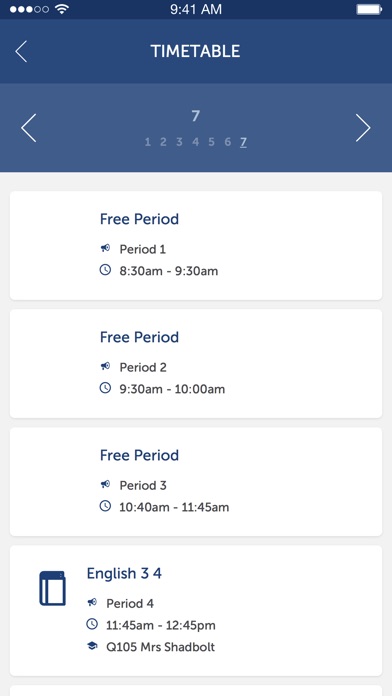
Task: Select day 3 in the day selector
Action: (179, 142)
